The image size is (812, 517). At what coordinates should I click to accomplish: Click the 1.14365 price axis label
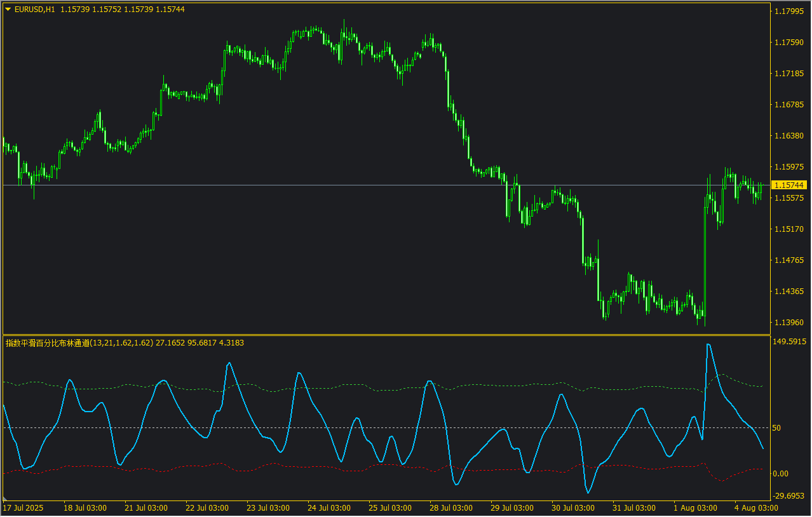pos(790,292)
